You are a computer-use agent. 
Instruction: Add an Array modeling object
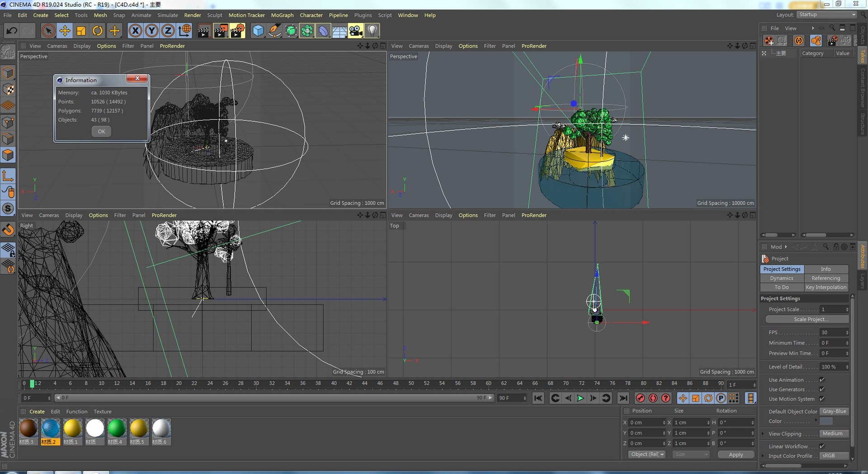tap(307, 31)
